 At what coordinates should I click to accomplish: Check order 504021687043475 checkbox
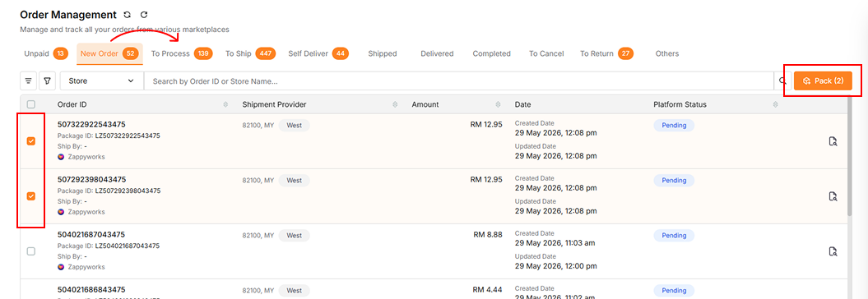(31, 251)
